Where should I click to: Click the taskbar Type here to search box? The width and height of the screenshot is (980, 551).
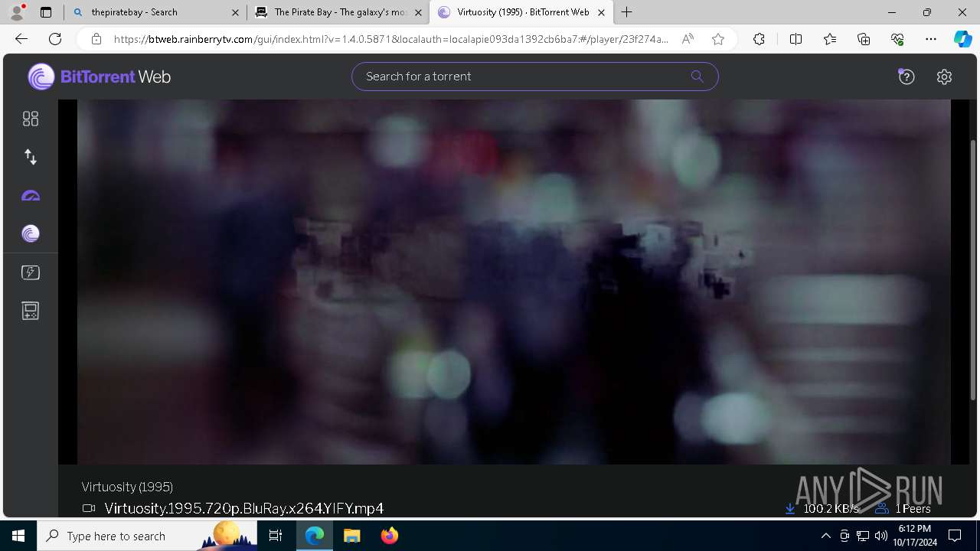tap(148, 536)
